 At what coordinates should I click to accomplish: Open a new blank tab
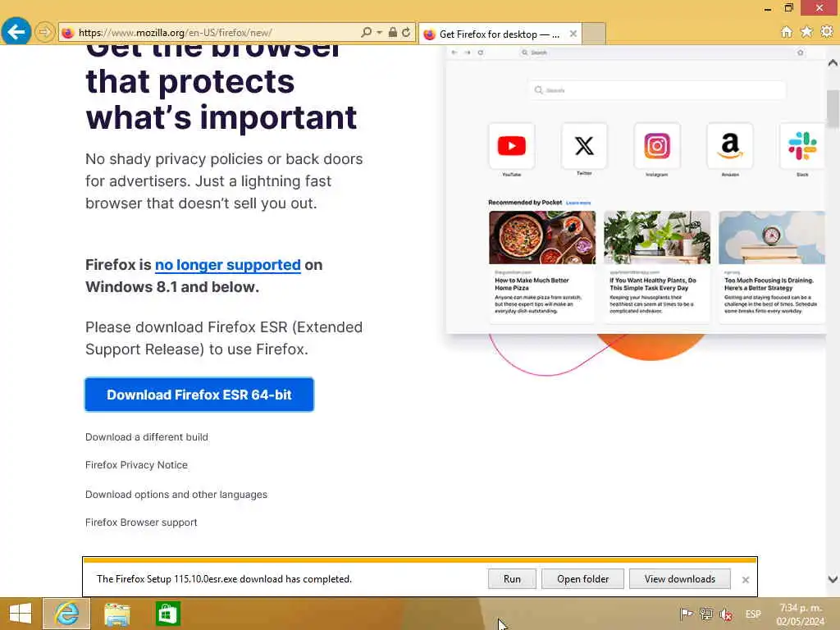tap(594, 34)
